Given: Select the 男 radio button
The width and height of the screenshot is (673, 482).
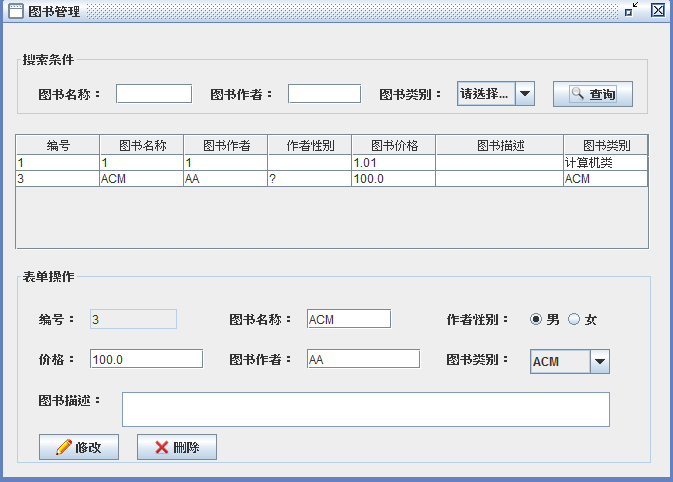Looking at the screenshot, I should [x=536, y=319].
